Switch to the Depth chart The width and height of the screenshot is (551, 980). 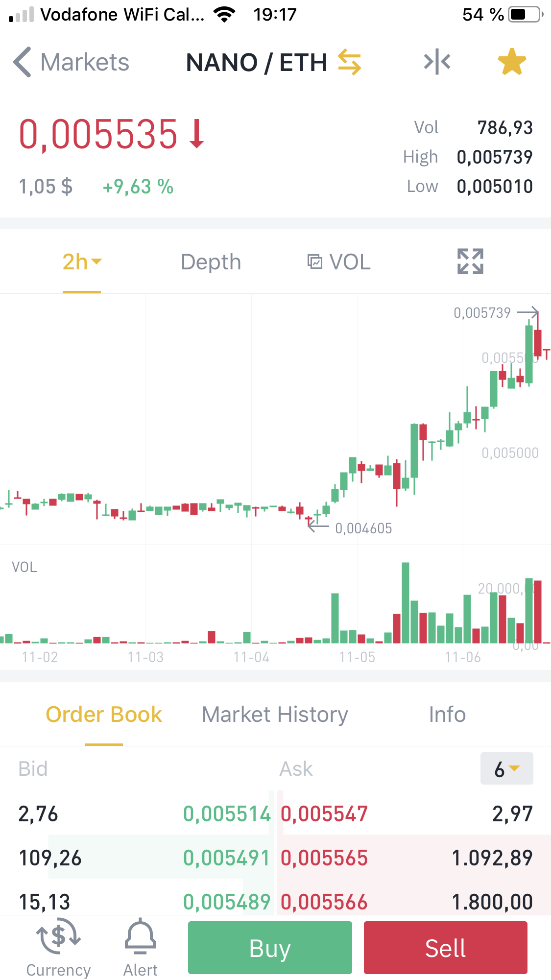point(211,262)
